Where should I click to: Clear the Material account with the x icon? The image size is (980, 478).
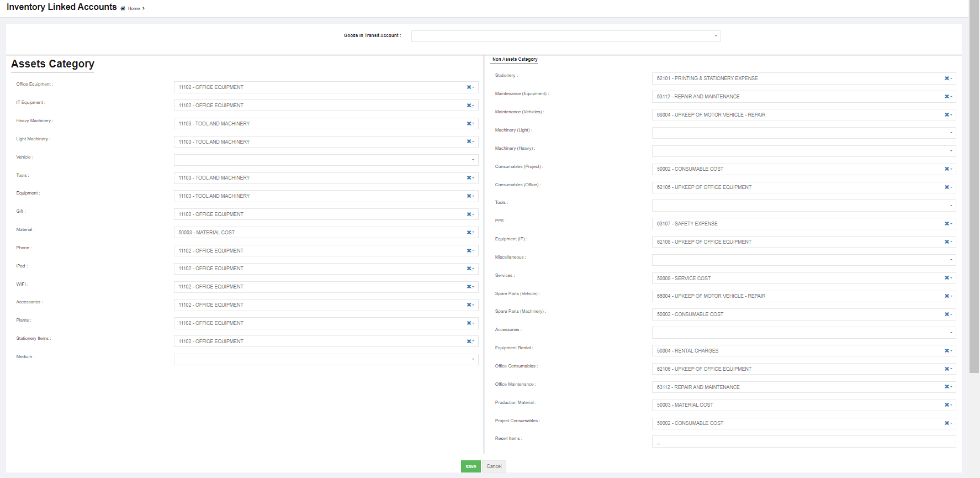point(469,233)
